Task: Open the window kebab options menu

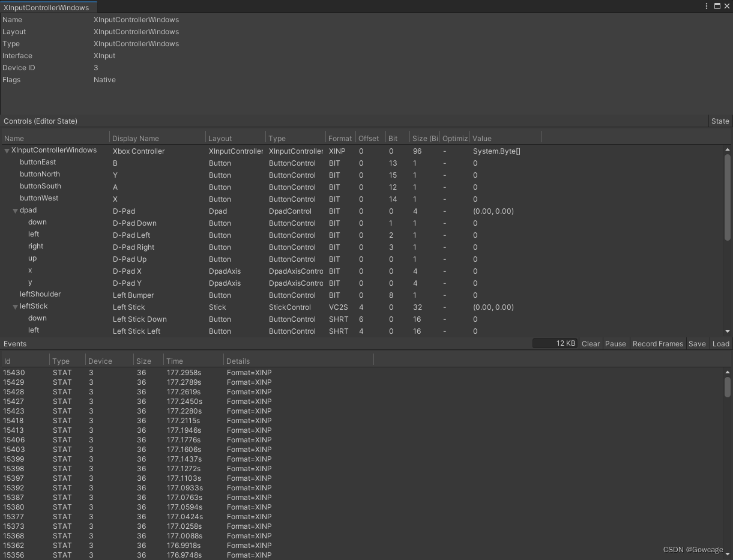Action: (707, 6)
